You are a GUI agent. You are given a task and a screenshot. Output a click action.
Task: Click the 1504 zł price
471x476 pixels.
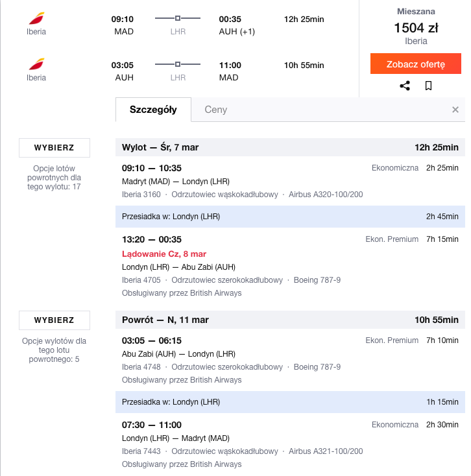click(416, 28)
